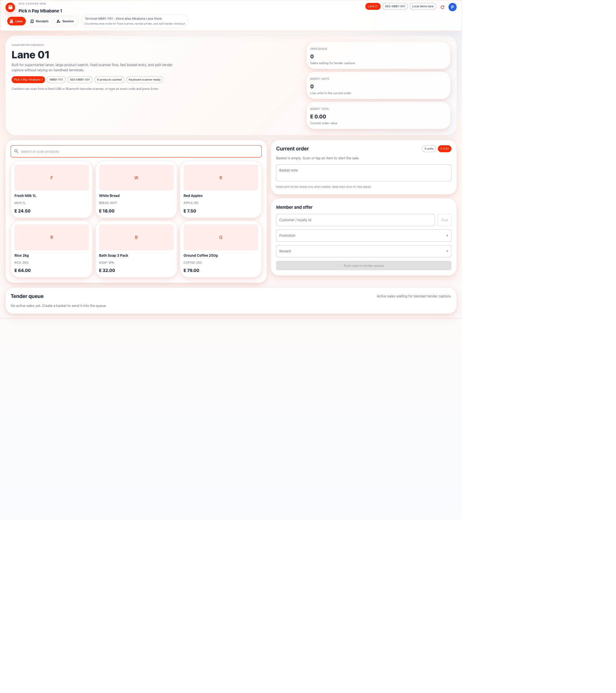
Task: Click the Tender queue heading
Action: [27, 296]
